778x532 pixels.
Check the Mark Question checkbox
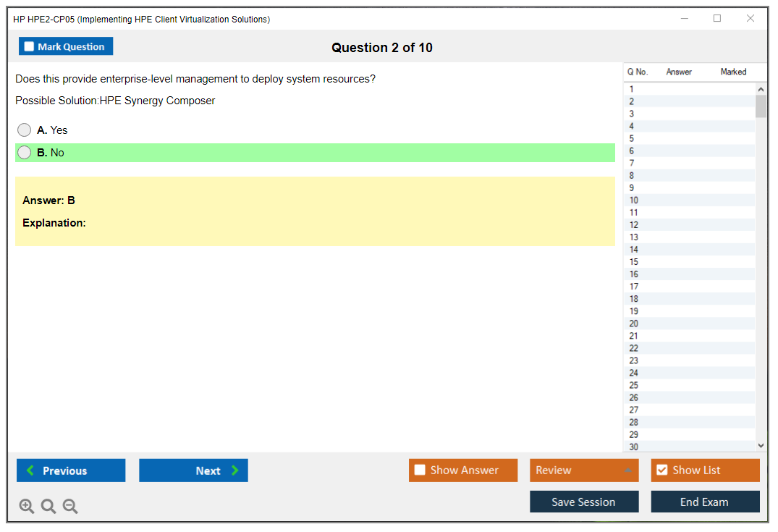click(29, 47)
